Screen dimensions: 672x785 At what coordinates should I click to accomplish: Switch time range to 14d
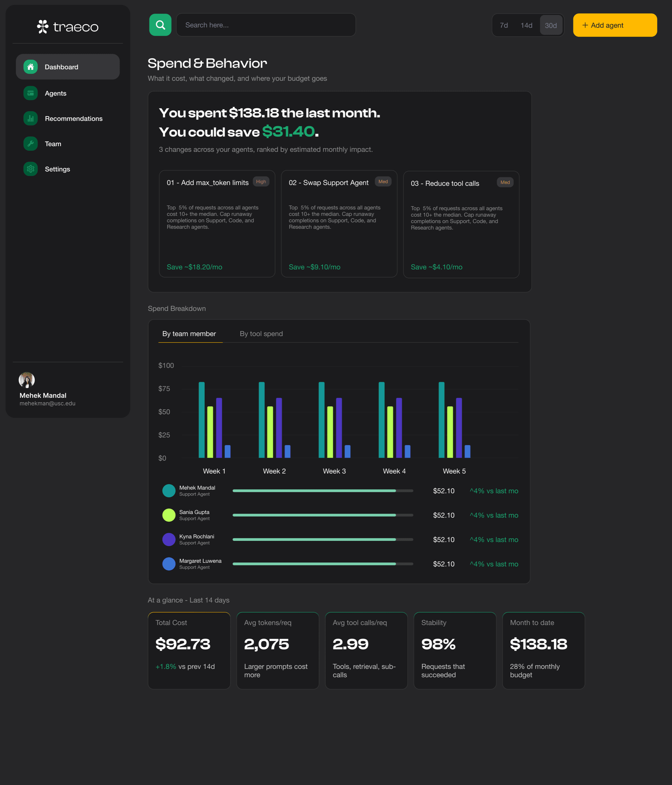click(x=526, y=25)
